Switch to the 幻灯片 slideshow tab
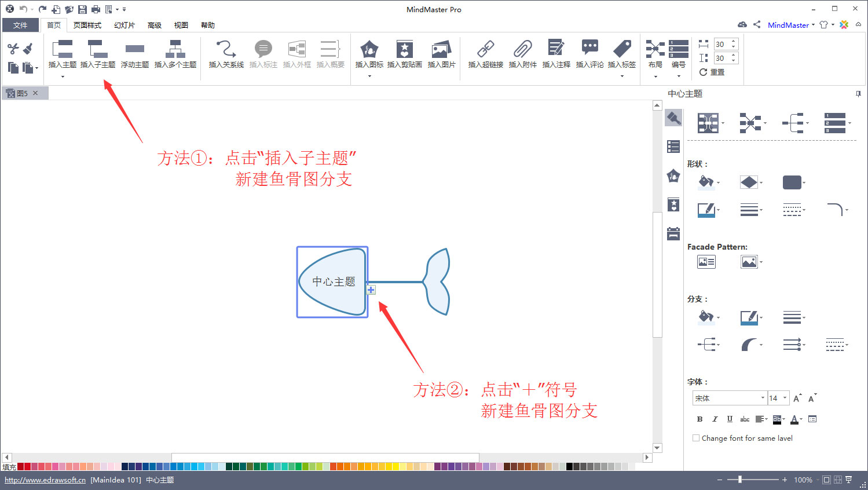868x490 pixels. (124, 25)
